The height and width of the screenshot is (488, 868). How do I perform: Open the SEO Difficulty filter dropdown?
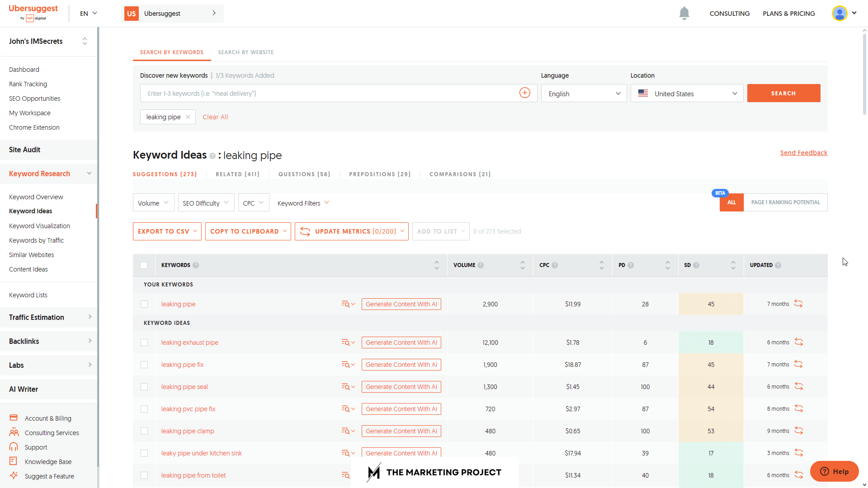tap(206, 203)
